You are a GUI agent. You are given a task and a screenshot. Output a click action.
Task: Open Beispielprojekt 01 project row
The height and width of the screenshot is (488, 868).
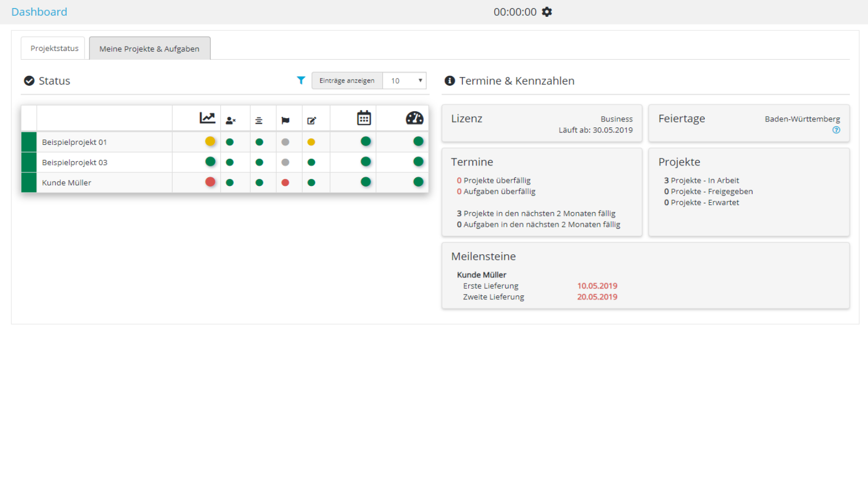tap(74, 142)
